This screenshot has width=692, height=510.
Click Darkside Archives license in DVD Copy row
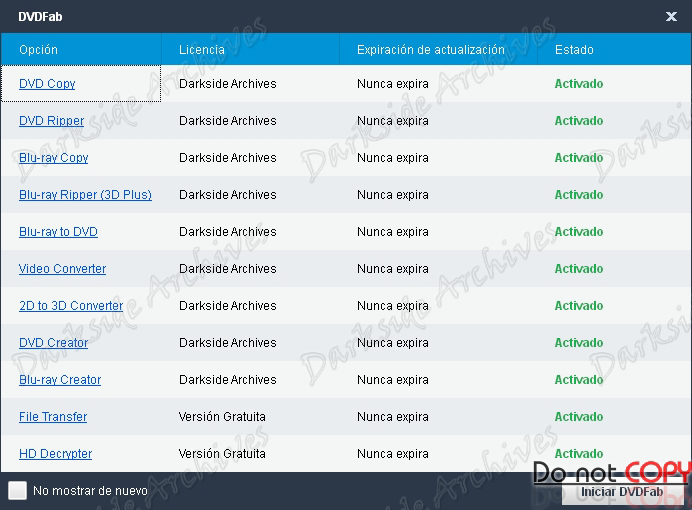(228, 84)
